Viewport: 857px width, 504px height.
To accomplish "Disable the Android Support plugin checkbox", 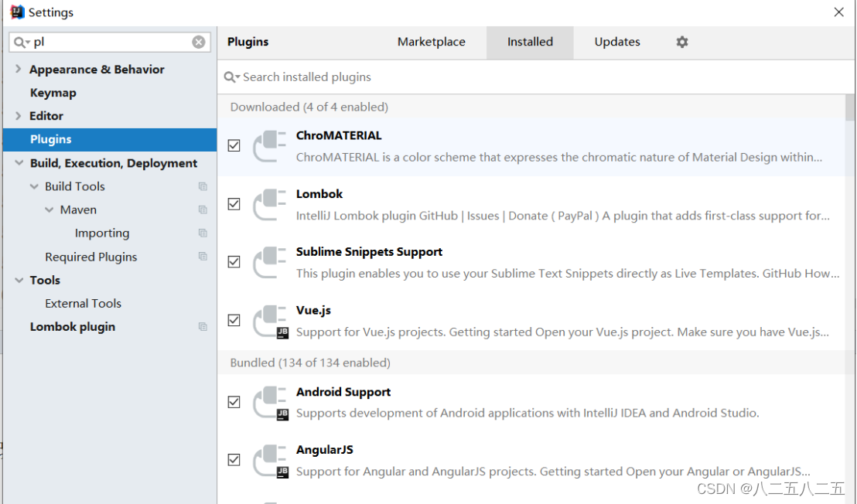I will 234,403.
